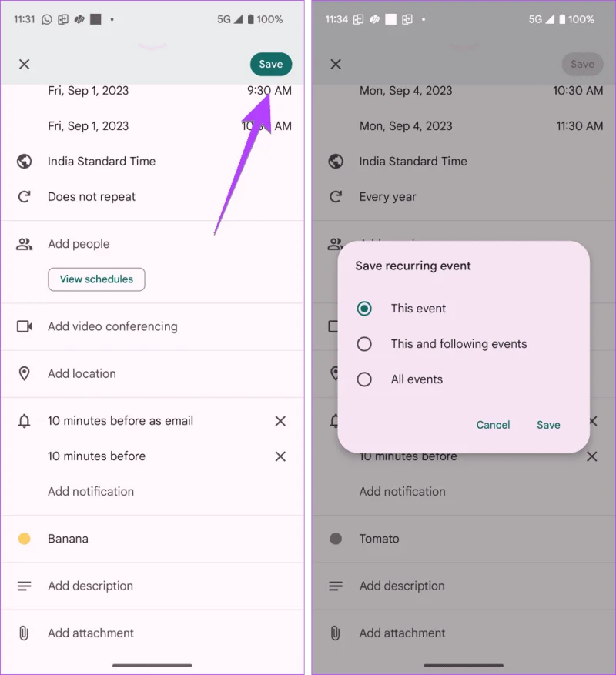The height and width of the screenshot is (675, 616).
Task: Click globe icon beside India Standard Time right screen
Action: [336, 162]
